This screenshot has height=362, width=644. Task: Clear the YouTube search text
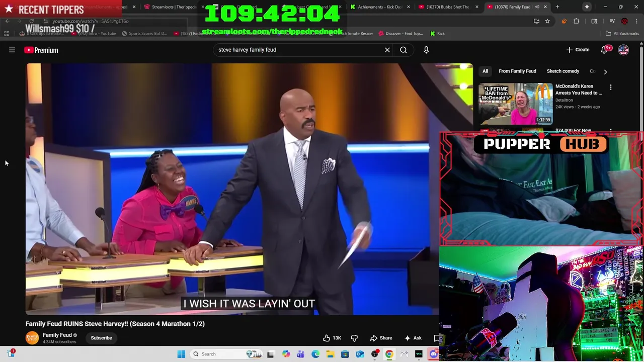[x=387, y=50]
